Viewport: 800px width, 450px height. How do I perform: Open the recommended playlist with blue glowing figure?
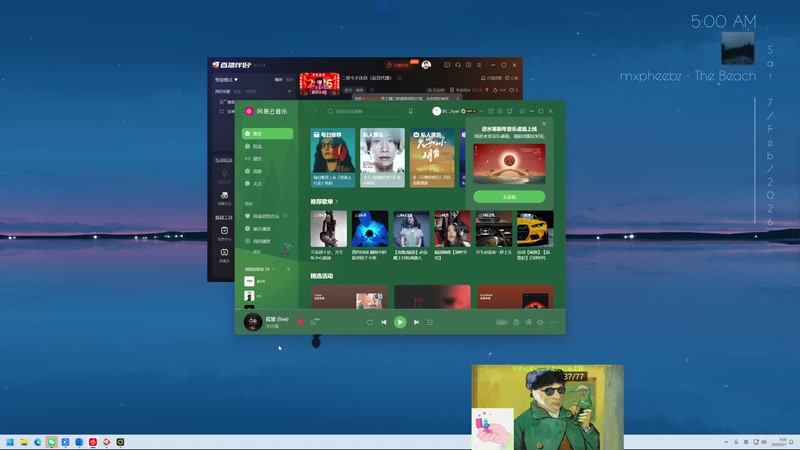tap(369, 229)
